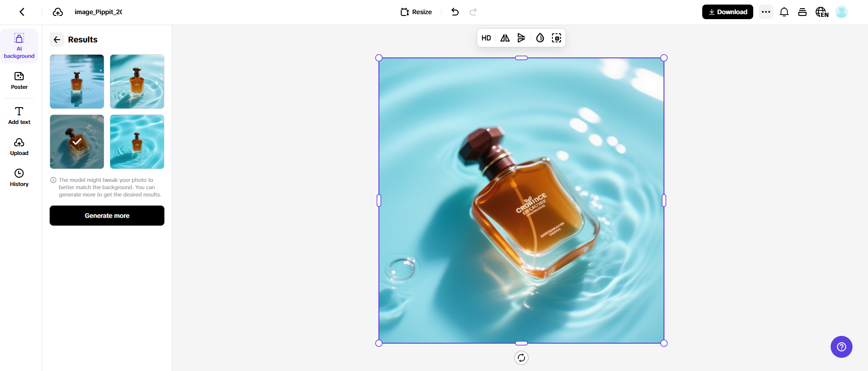Undo the last action
The height and width of the screenshot is (371, 868).
pos(455,12)
